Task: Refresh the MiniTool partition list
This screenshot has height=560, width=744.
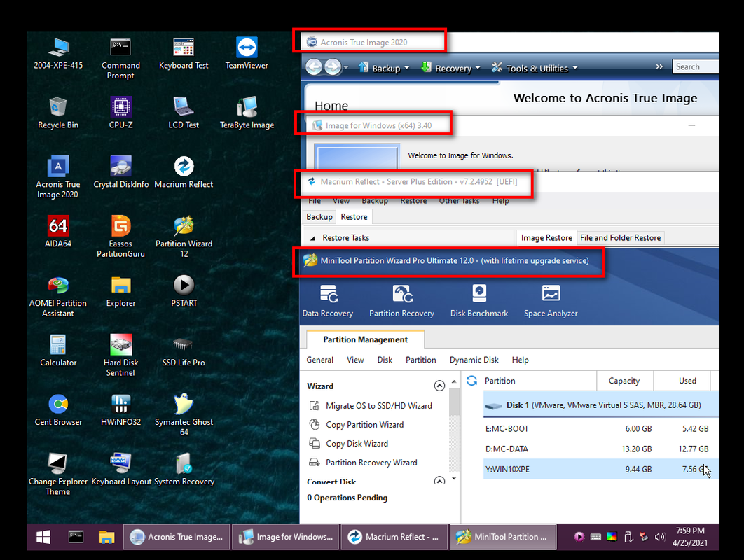Action: (471, 381)
